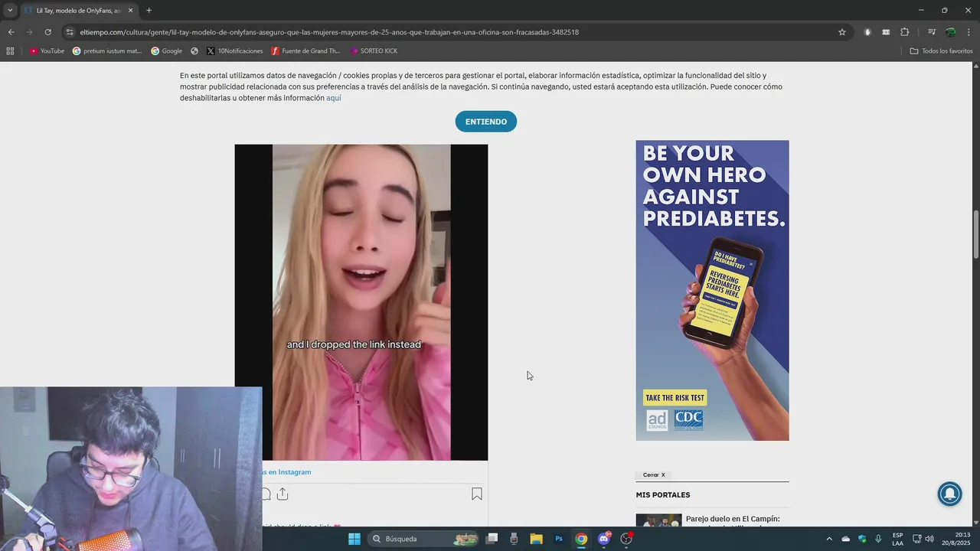980x551 pixels.
Task: Click the microphone tray icon
Action: click(x=878, y=539)
